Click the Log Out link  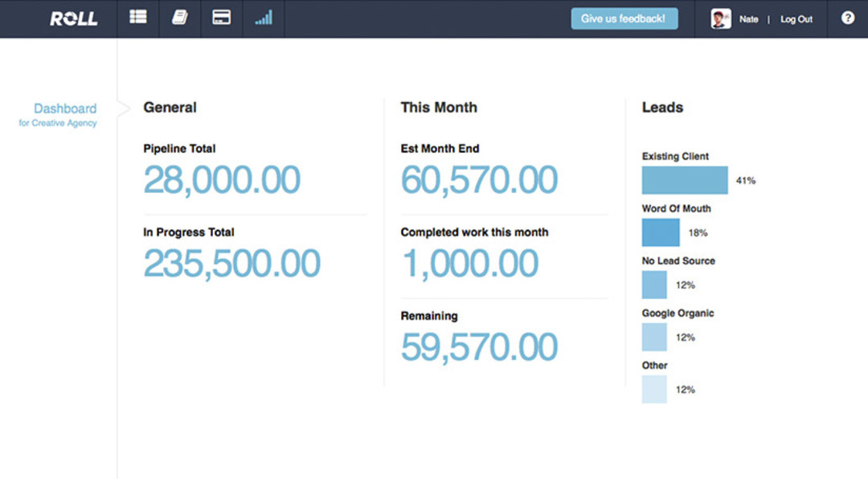click(796, 19)
